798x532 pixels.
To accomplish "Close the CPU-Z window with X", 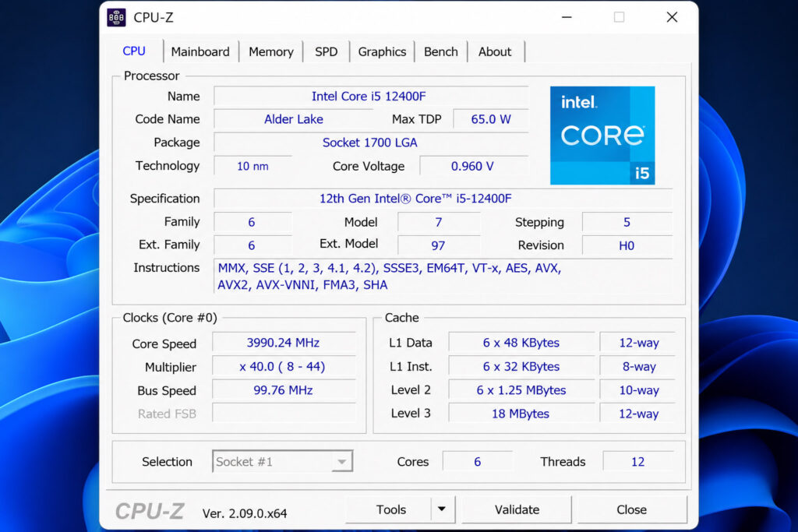I will coord(672,17).
